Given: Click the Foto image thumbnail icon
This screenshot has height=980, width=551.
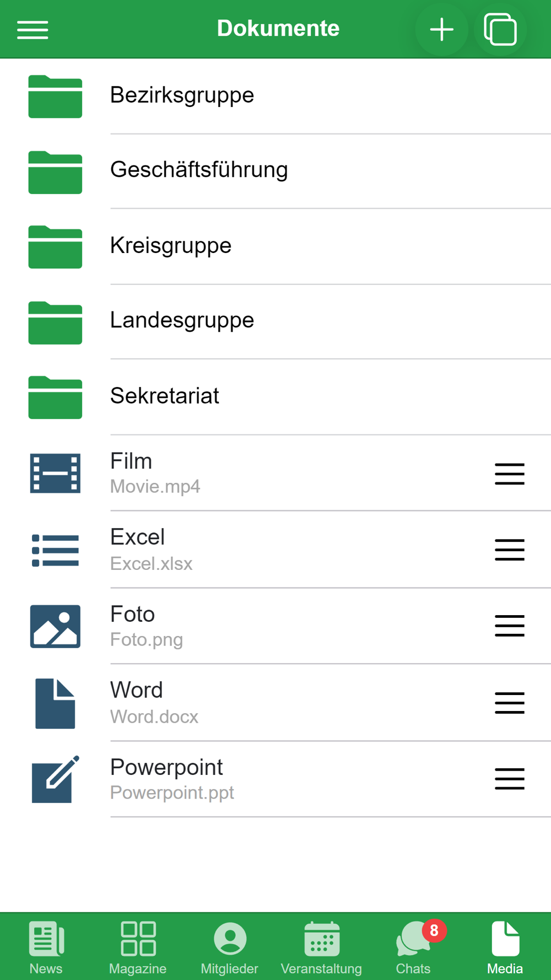Looking at the screenshot, I should pyautogui.click(x=55, y=626).
